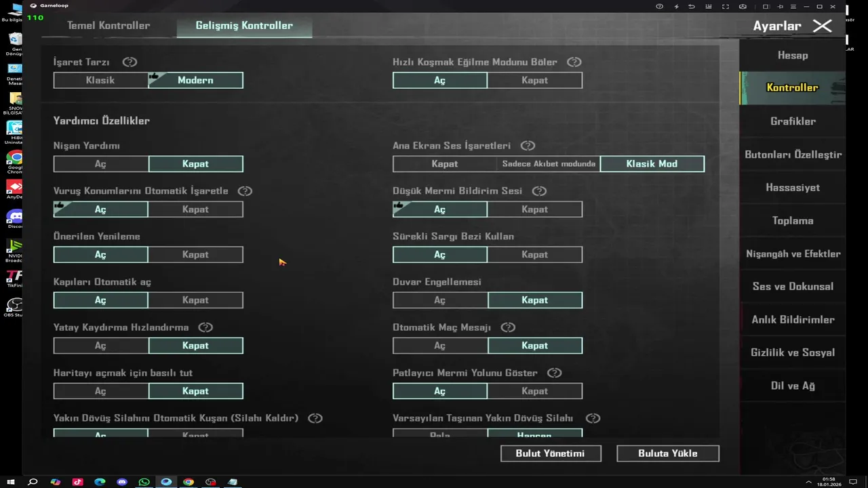Enable Otomatik Maç Mesajı with Aç
The width and height of the screenshot is (868, 488).
point(439,346)
